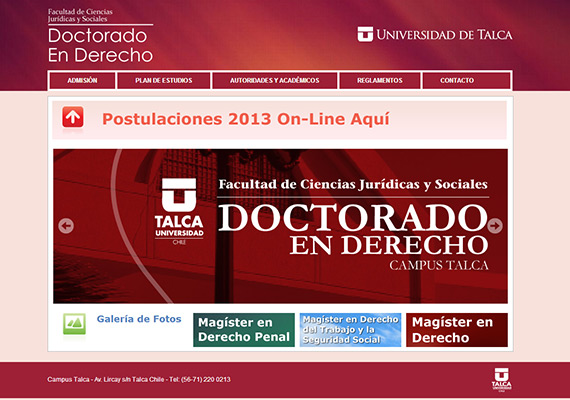Click Postulaciones 2013 On-Line Aquí link

click(246, 119)
